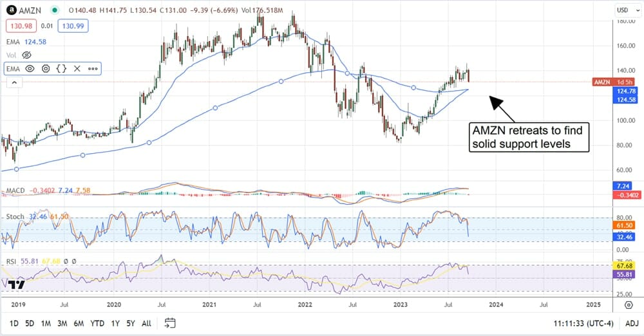Collapse the indicator legend chevron
This screenshot has height=336, width=644.
click(13, 82)
